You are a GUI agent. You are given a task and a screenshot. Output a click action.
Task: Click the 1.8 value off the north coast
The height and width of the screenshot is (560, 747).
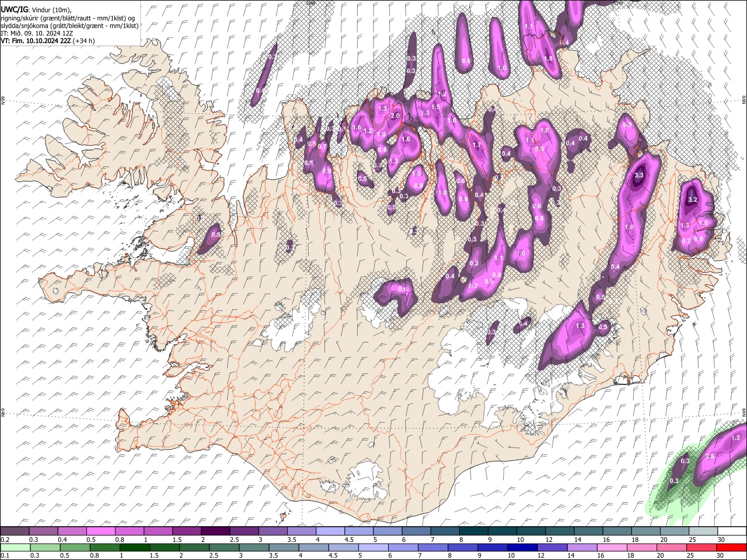pos(548,59)
